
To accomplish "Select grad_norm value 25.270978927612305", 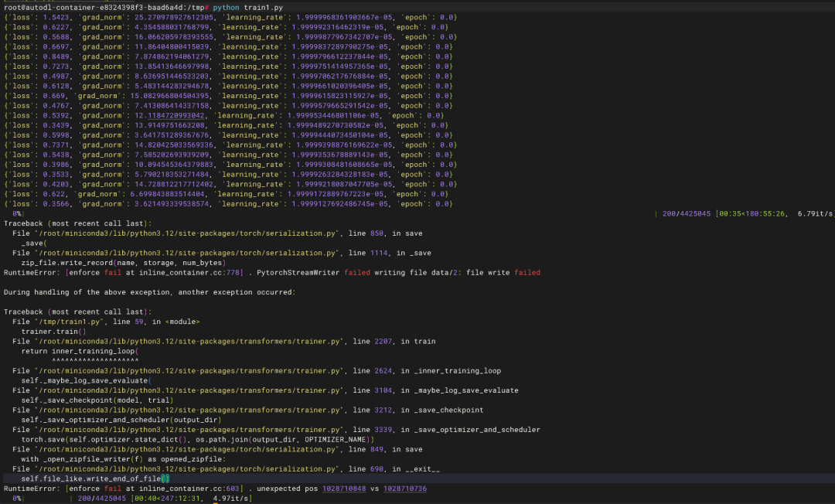I will (174, 17).
